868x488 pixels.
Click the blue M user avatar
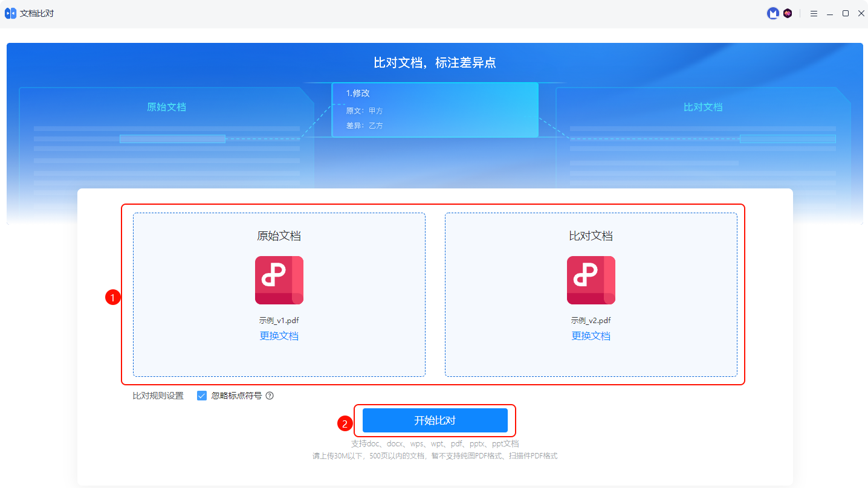pos(772,13)
